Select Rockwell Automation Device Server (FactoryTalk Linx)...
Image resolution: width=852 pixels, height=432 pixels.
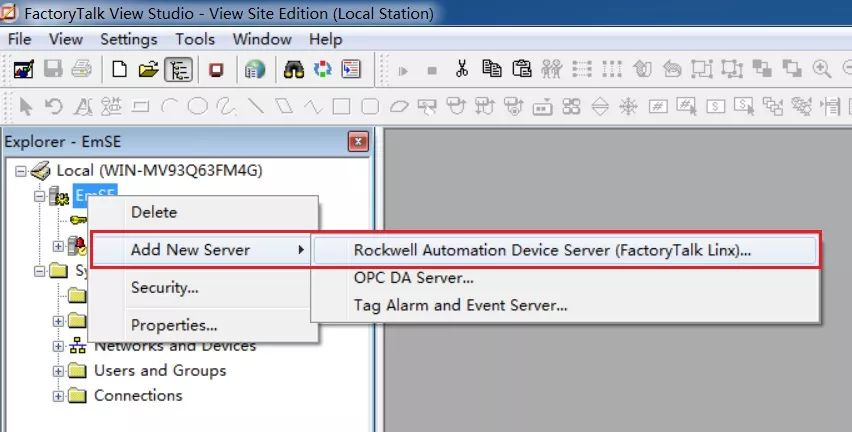coord(565,250)
